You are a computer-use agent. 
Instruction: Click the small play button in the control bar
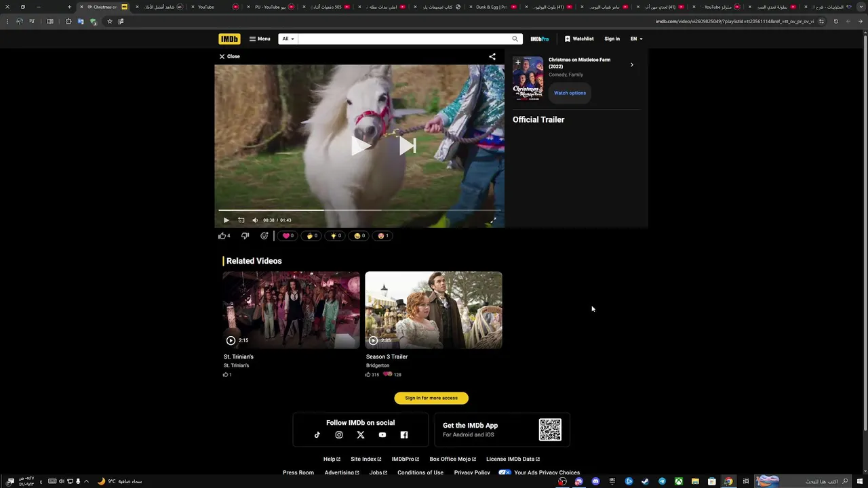(x=226, y=220)
